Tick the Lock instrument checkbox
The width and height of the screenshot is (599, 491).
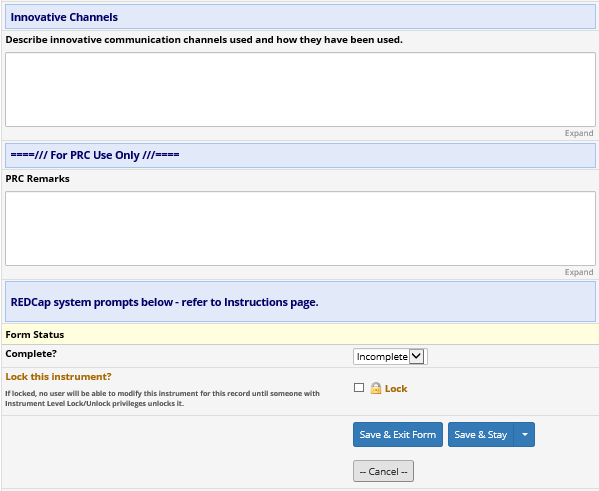359,388
